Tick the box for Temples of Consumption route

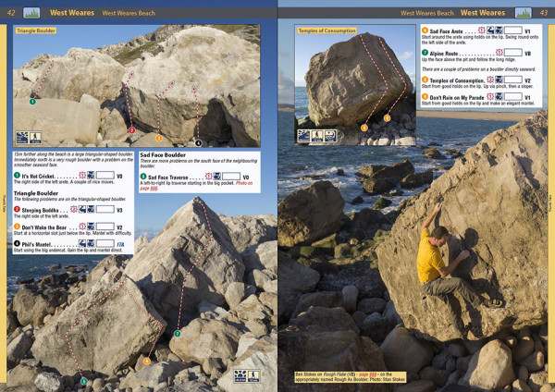513,80
